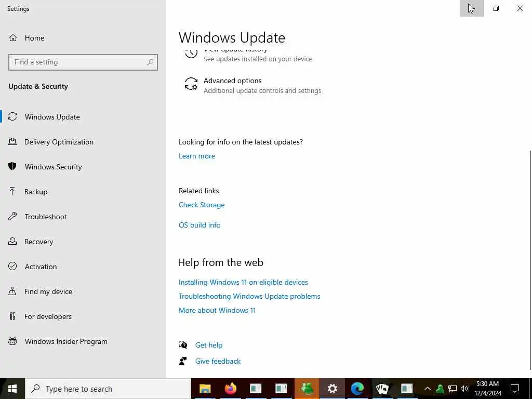Viewport: 532px width, 399px height.
Task: Click the Give feedback person icon
Action: (x=183, y=361)
